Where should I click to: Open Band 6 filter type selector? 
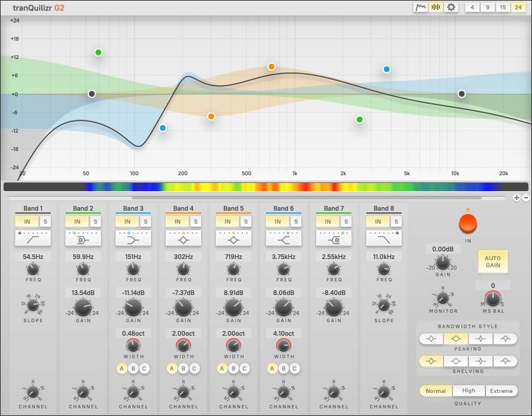tap(284, 238)
